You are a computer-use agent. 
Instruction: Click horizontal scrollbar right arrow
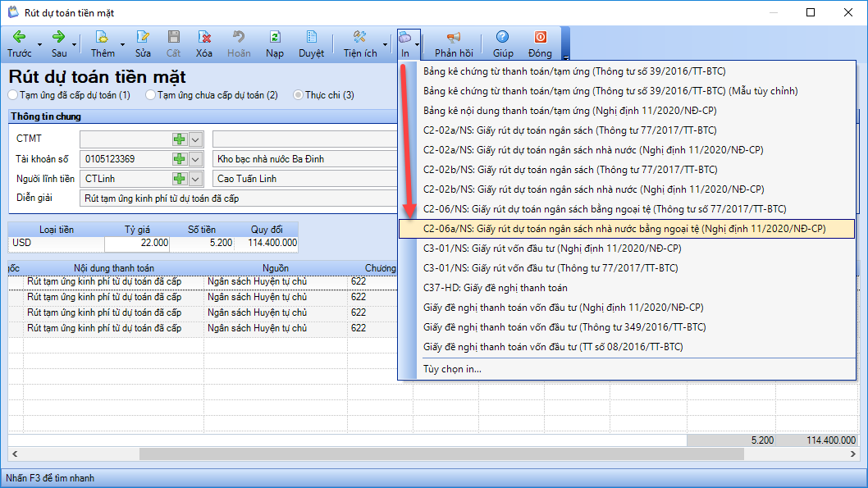click(x=852, y=454)
